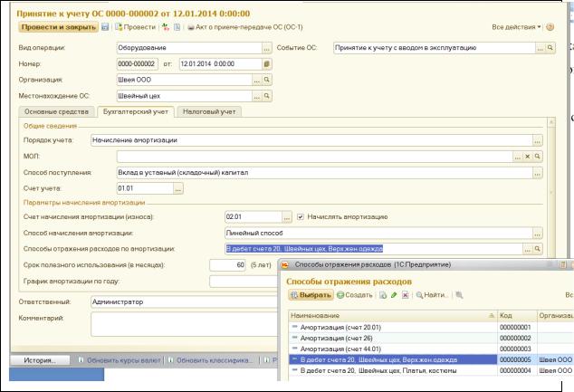Switch to Налоговый учет tab
This screenshot has height=392, width=574.
coord(209,112)
